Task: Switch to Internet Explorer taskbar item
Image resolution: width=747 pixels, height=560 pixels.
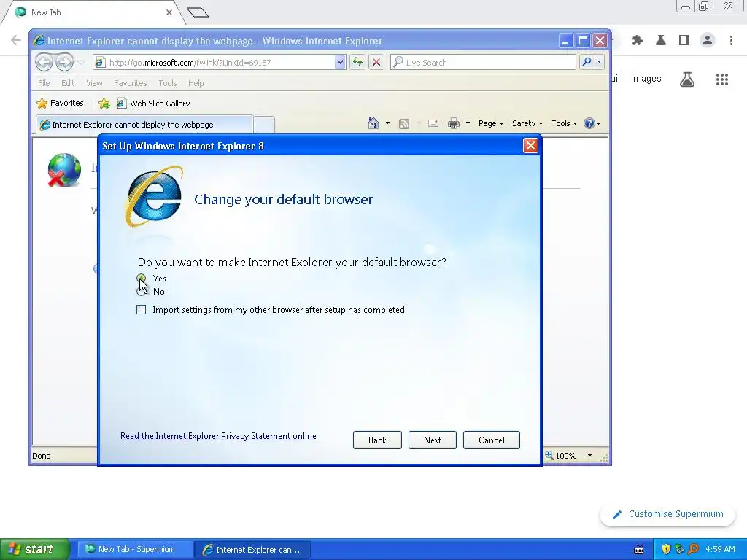Action: click(x=252, y=550)
